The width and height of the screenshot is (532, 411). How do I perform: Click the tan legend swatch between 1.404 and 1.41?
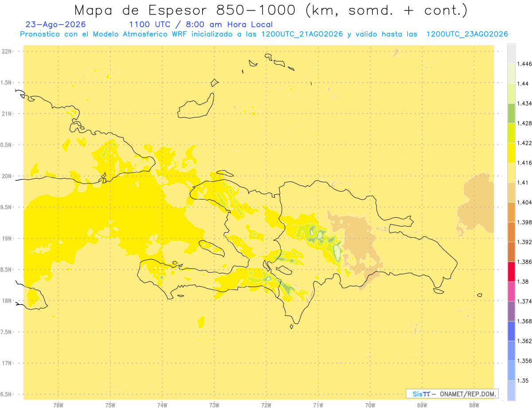point(511,192)
